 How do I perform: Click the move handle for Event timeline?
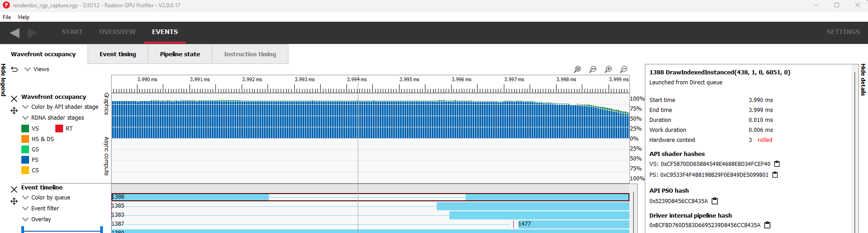point(14,201)
